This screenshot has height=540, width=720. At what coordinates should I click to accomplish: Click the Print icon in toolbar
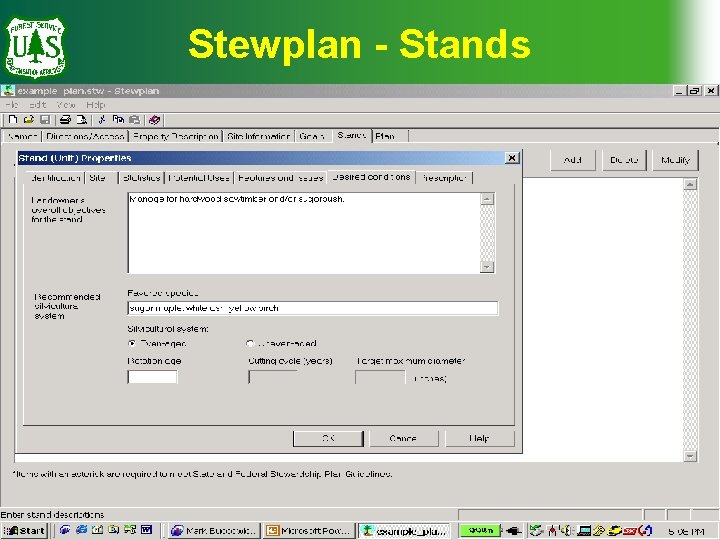pyautogui.click(x=65, y=120)
